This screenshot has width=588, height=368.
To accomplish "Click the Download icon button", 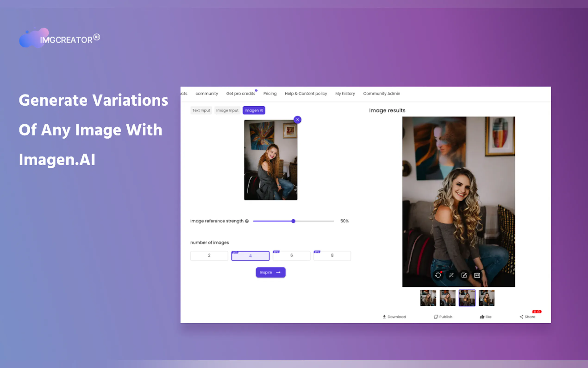I will coord(394,317).
